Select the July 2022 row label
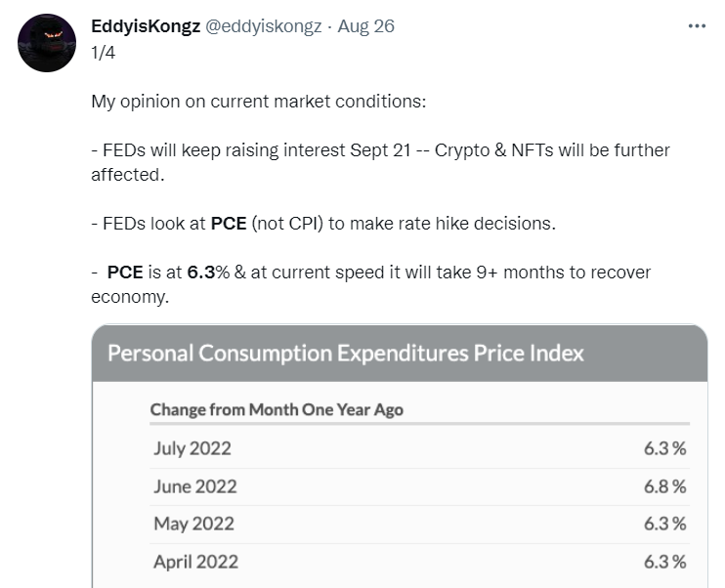 tap(192, 448)
